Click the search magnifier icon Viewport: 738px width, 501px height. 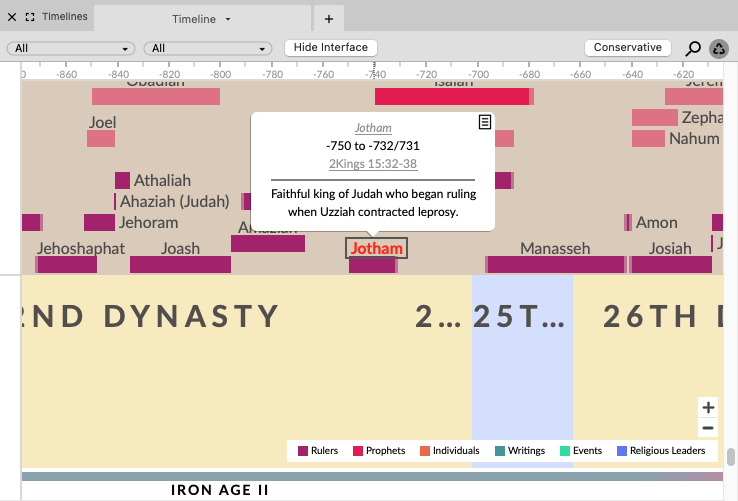point(693,48)
